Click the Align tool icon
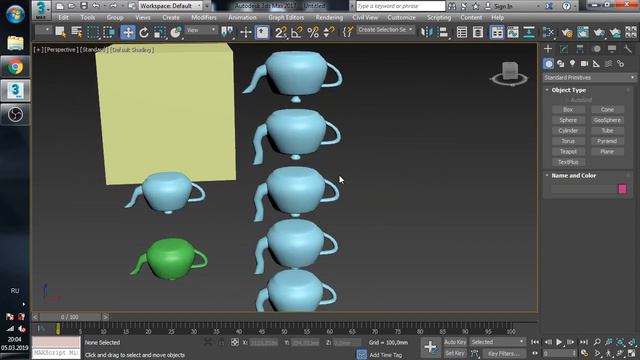This screenshot has width=640, height=360. (x=443, y=32)
